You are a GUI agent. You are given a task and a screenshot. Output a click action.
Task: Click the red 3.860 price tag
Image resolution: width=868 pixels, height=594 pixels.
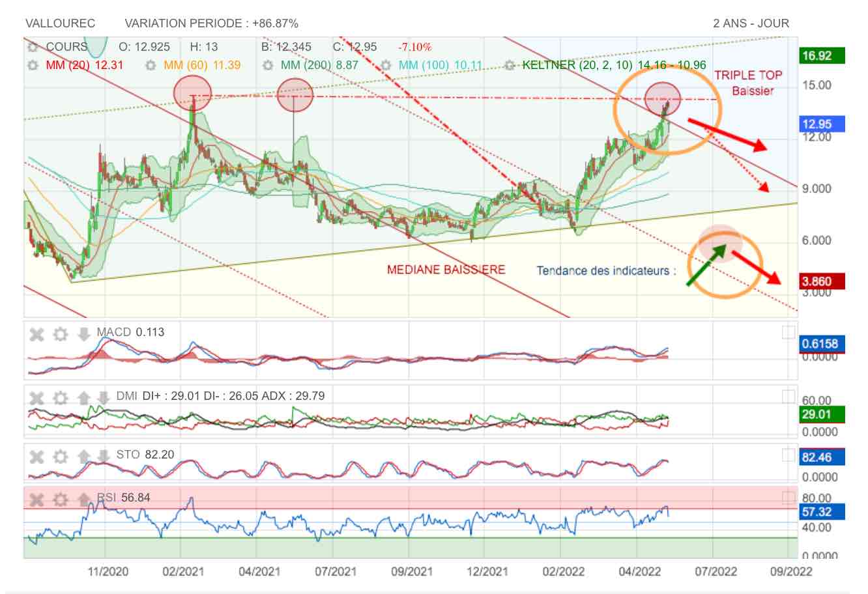[822, 281]
